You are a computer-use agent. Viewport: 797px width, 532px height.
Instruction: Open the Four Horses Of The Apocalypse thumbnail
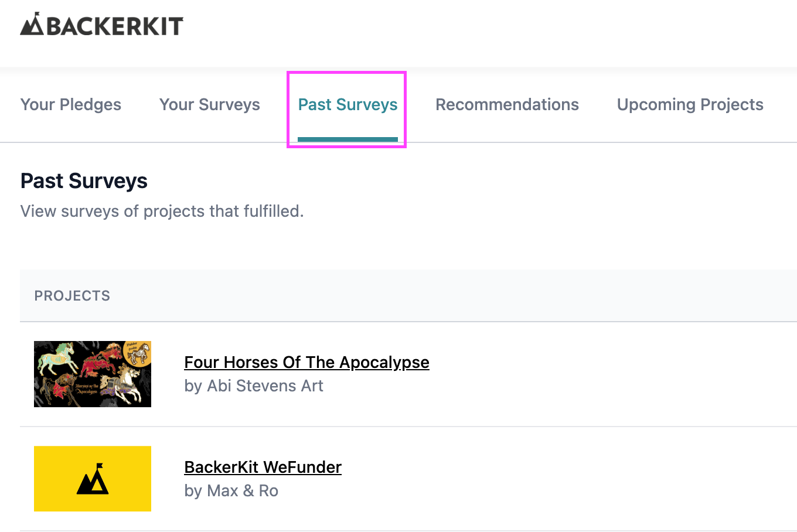[93, 374]
